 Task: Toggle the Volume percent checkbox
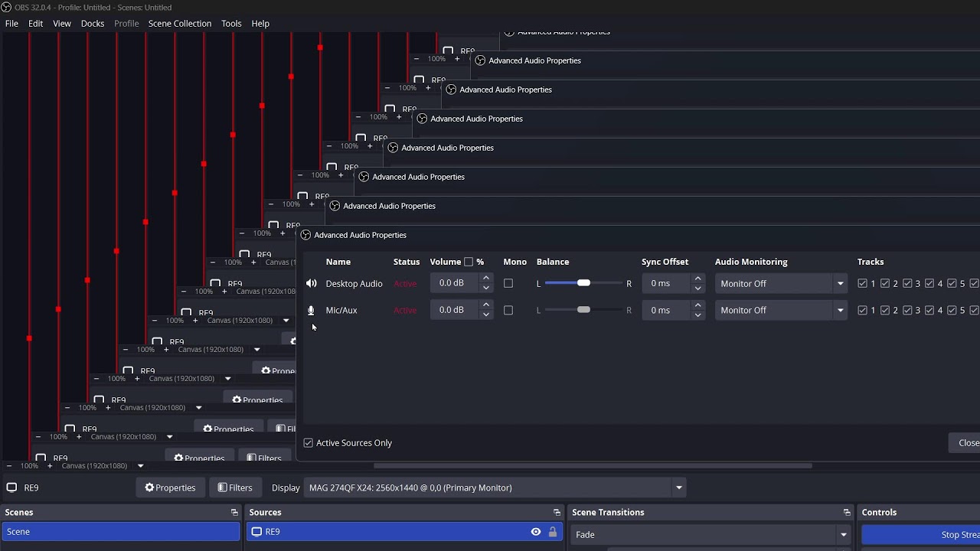click(x=469, y=262)
